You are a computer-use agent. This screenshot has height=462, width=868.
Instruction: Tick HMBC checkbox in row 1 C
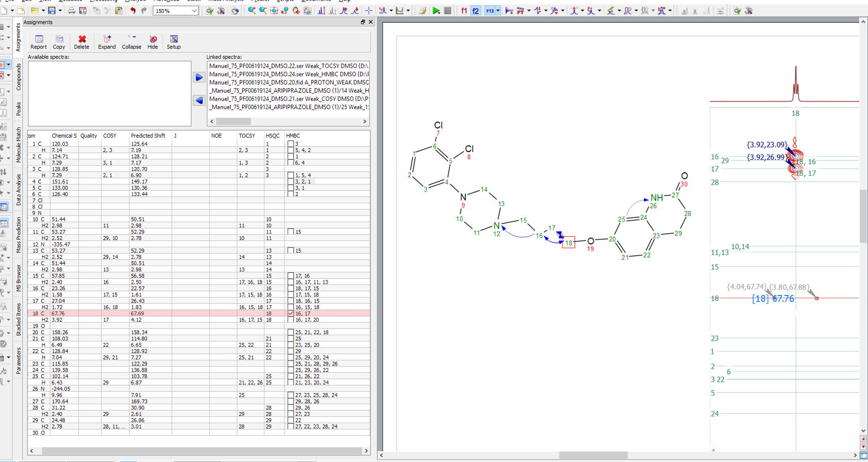(x=291, y=144)
